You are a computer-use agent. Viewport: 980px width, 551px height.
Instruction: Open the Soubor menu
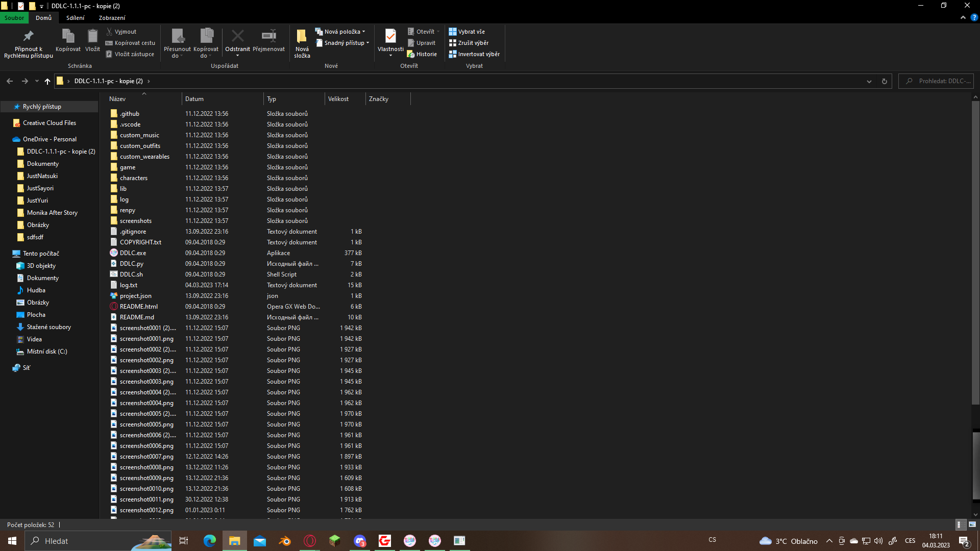pos(14,17)
